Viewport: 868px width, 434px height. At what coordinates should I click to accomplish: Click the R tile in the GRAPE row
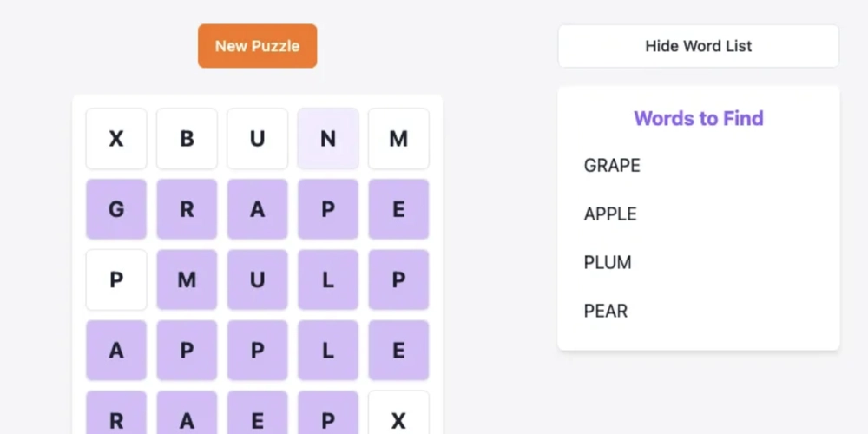click(187, 209)
